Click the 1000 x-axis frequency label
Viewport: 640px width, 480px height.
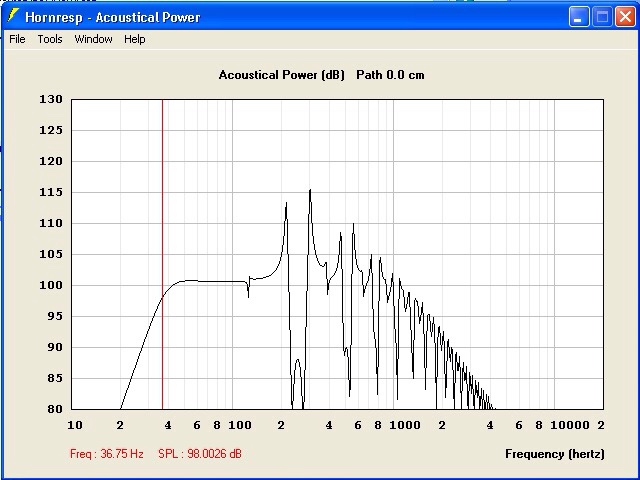click(x=404, y=425)
